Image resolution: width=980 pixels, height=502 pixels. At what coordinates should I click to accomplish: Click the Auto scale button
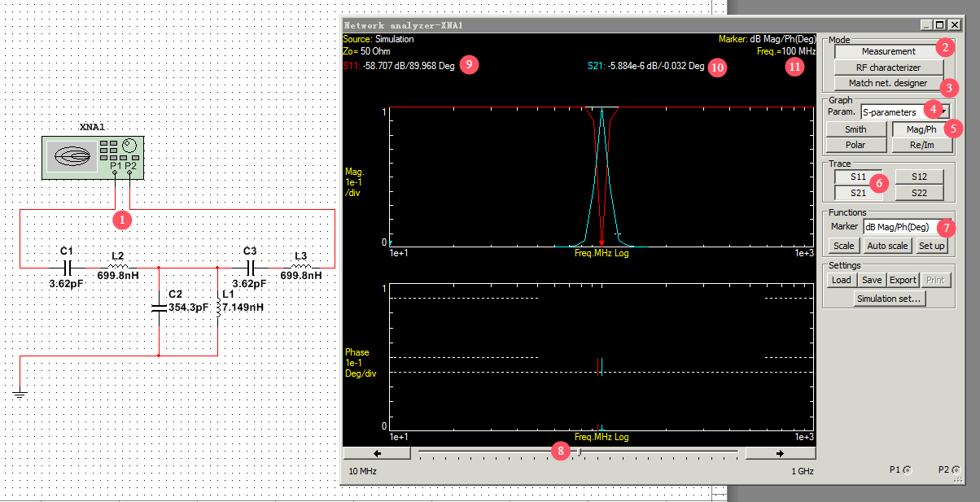click(x=886, y=246)
